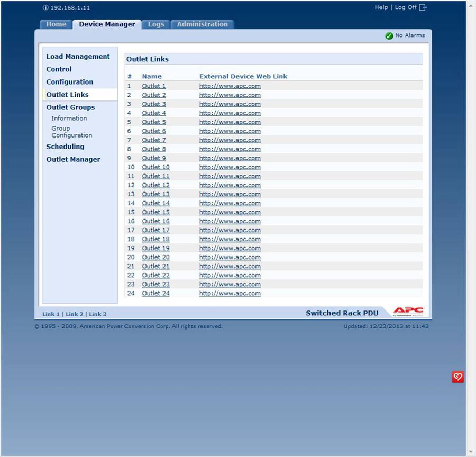
Task: Expand Outlet Groups in sidebar
Action: (70, 107)
